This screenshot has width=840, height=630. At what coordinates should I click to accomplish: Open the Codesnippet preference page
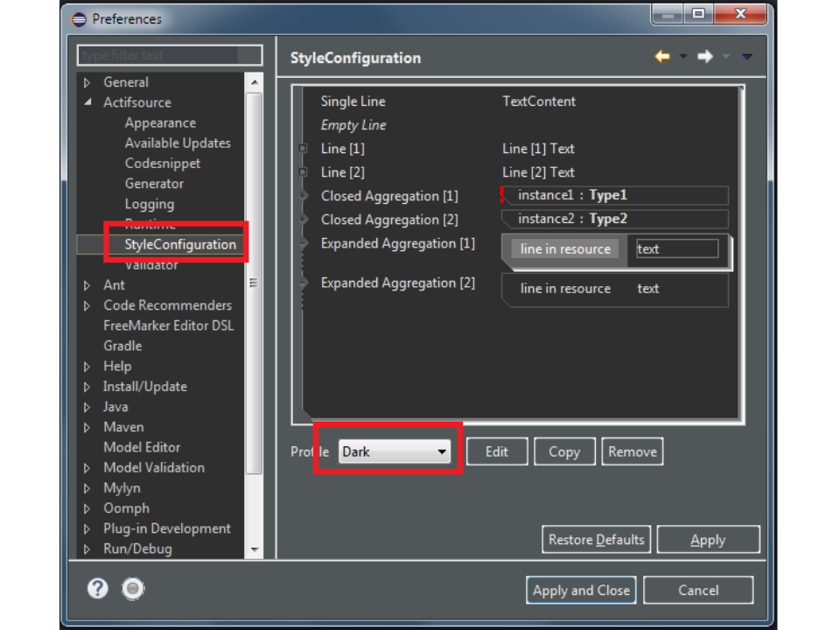pyautogui.click(x=163, y=164)
